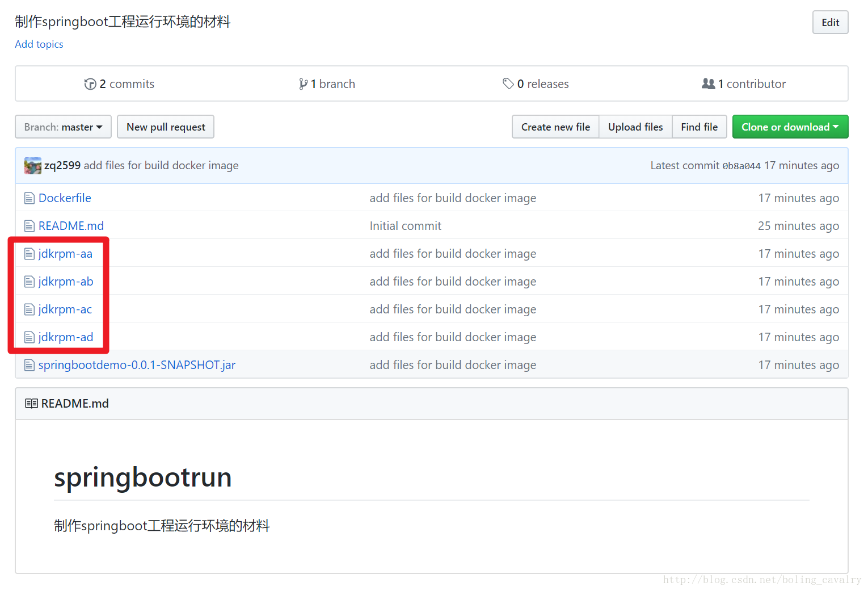The image size is (868, 591).
Task: Click the commits history clock icon
Action: 90,84
